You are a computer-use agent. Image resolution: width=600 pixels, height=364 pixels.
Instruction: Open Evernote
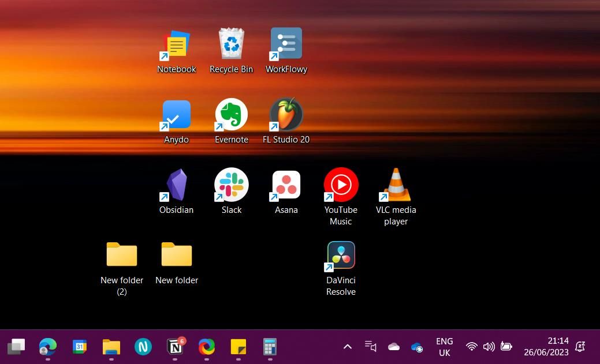231,114
